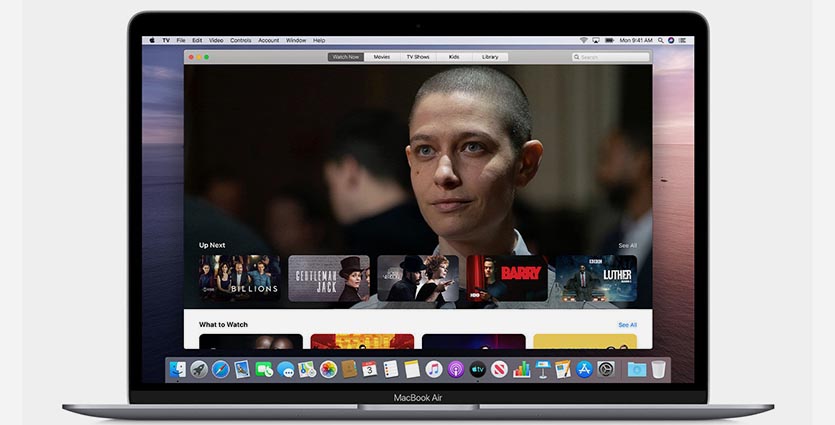Launch Podcasts from the dock
Screen dimensions: 835x425
coord(455,369)
